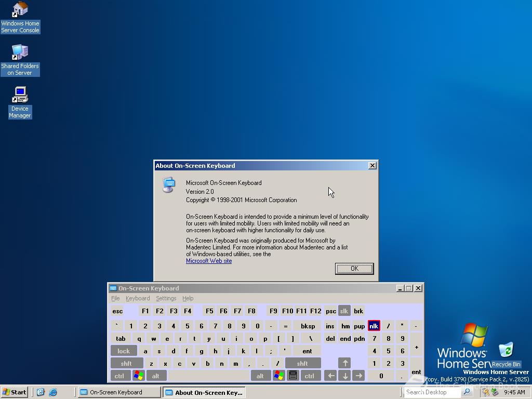Click the F5 key
This screenshot has width=532, height=399.
pyautogui.click(x=209, y=311)
